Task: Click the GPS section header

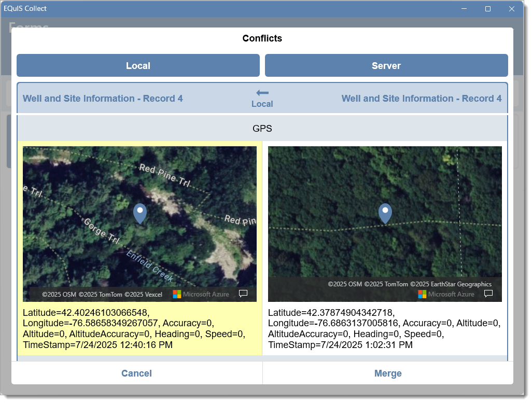Action: pyautogui.click(x=262, y=128)
